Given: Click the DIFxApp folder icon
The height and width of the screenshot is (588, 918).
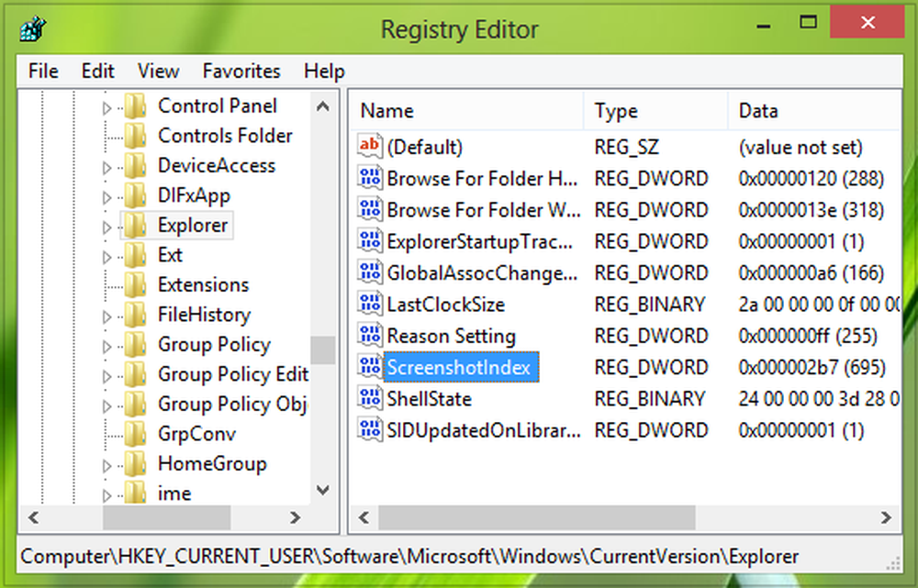Looking at the screenshot, I should tap(136, 195).
